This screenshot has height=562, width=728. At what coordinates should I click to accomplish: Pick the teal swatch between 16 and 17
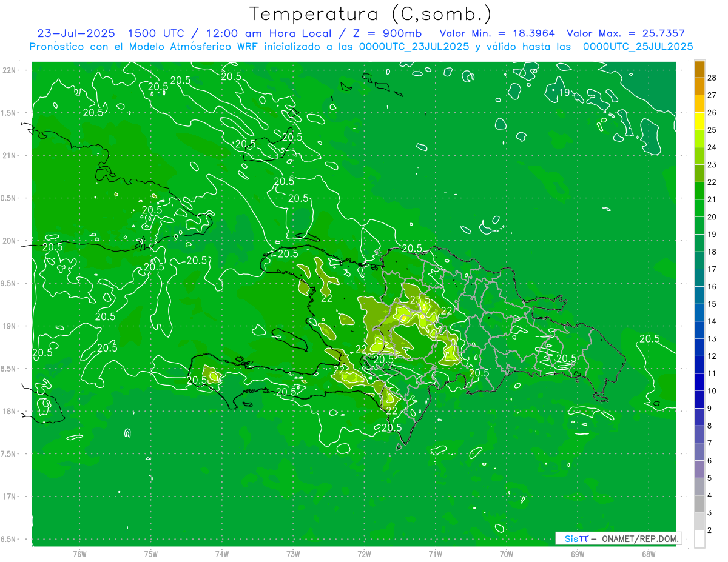699,278
